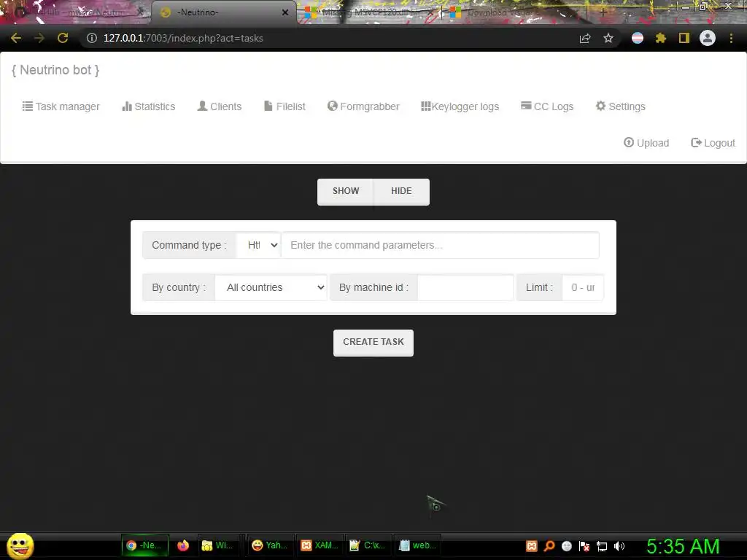Screen dimensions: 747x560
Task: Open the Formgrabber page
Action: [363, 106]
